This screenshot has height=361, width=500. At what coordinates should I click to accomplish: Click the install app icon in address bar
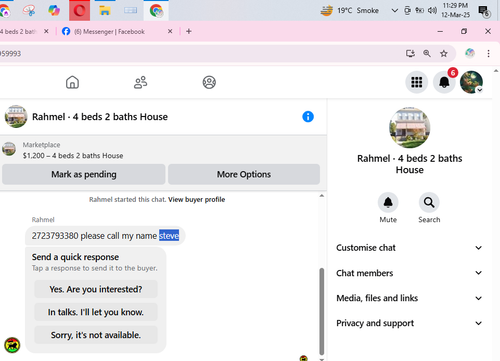click(x=410, y=54)
